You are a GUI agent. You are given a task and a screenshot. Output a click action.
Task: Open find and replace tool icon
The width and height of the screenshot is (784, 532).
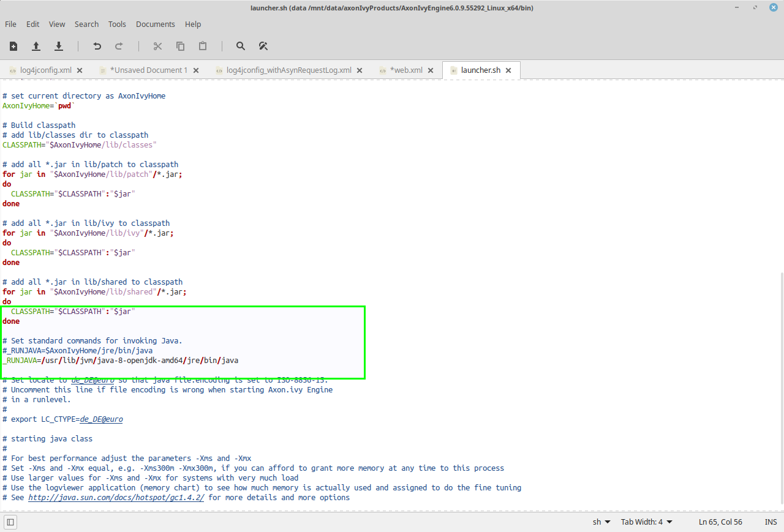[263, 46]
